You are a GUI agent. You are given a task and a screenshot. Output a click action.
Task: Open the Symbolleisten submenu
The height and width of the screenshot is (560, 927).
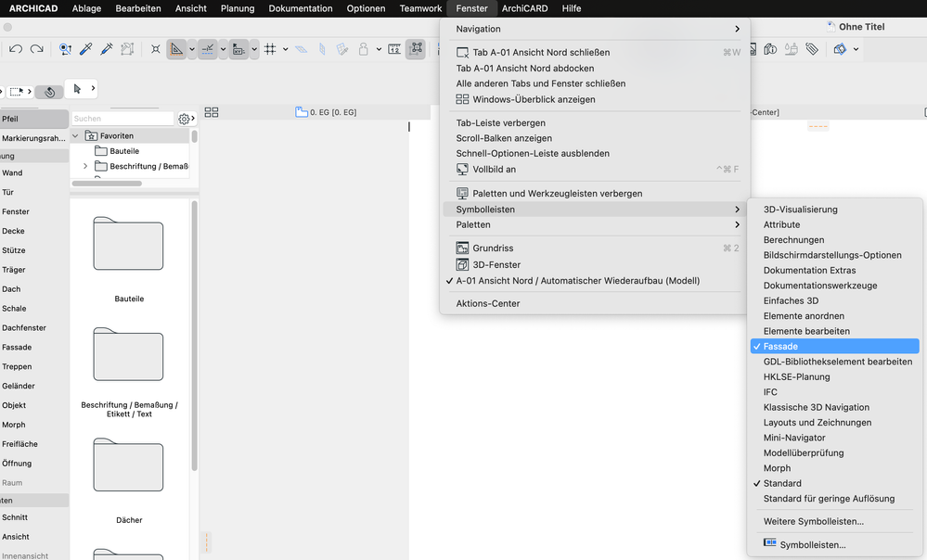tap(594, 210)
